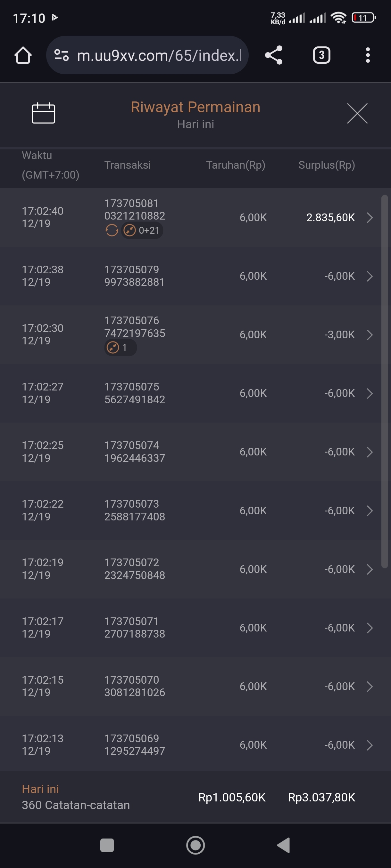Open the browser three-dot menu
Viewport: 391px width, 868px height.
pos(368,55)
